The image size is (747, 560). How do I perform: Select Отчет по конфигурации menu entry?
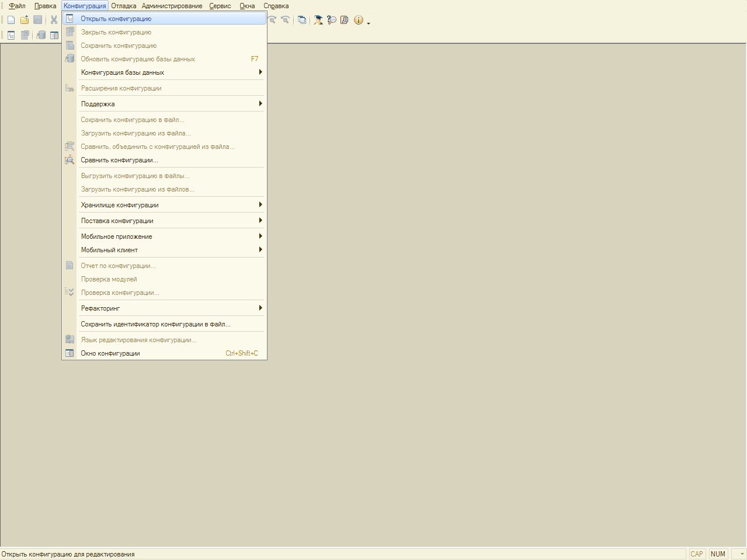164,266
